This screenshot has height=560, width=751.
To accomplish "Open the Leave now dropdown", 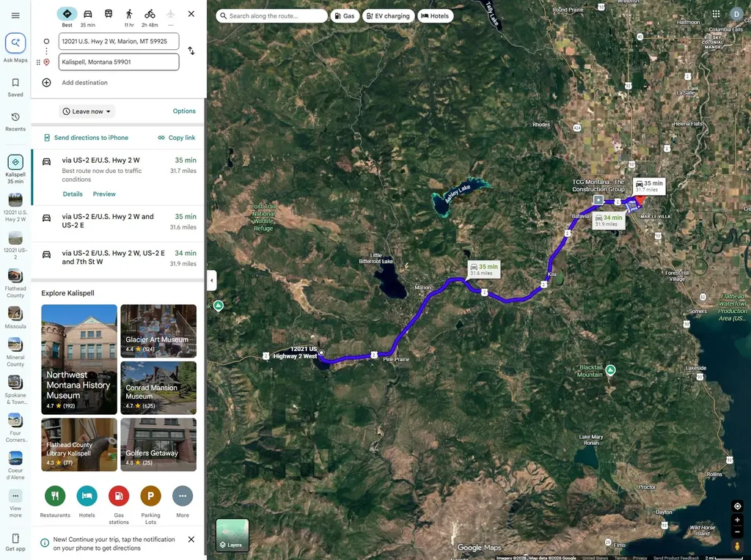I will 87,111.
